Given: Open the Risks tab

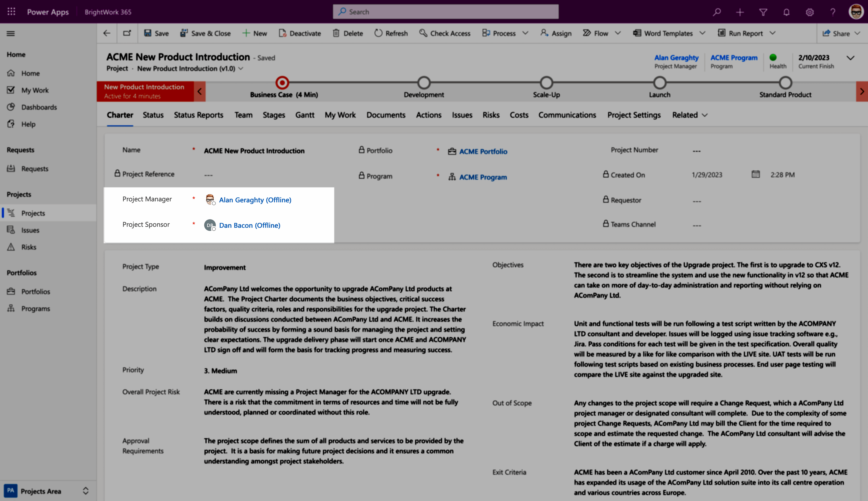Looking at the screenshot, I should point(490,114).
